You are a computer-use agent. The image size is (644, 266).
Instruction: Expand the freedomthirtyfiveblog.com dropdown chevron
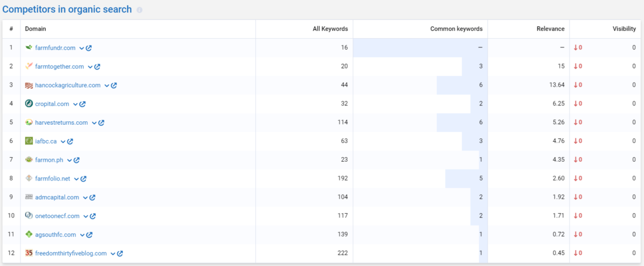coord(113,253)
